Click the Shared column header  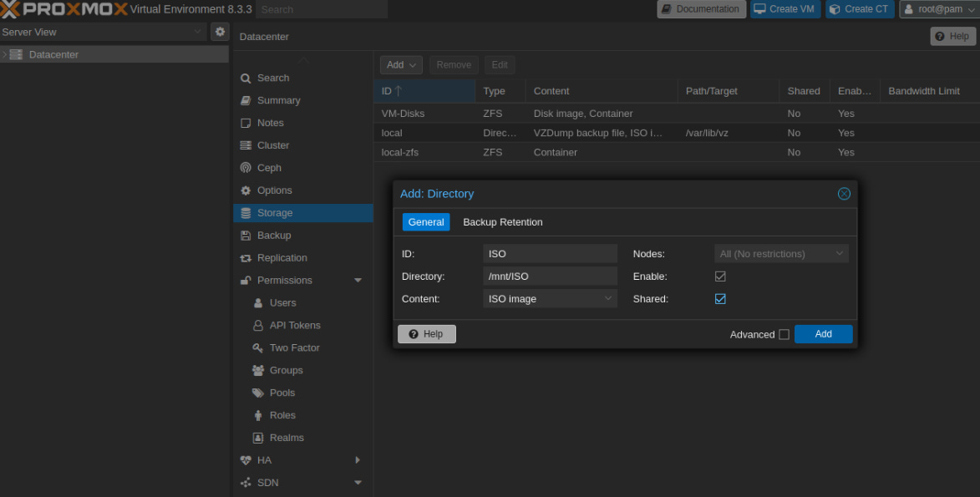click(x=805, y=91)
